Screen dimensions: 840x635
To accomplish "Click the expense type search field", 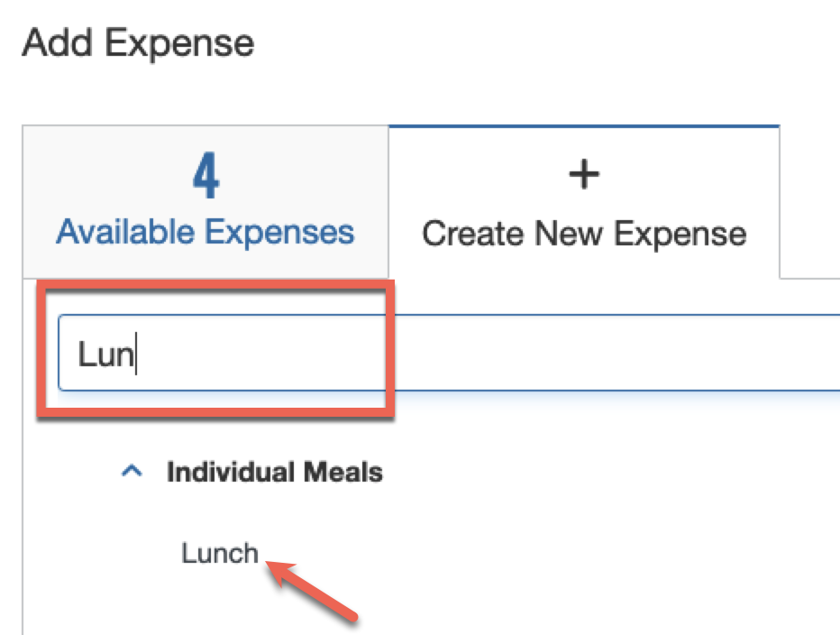I will point(449,353).
